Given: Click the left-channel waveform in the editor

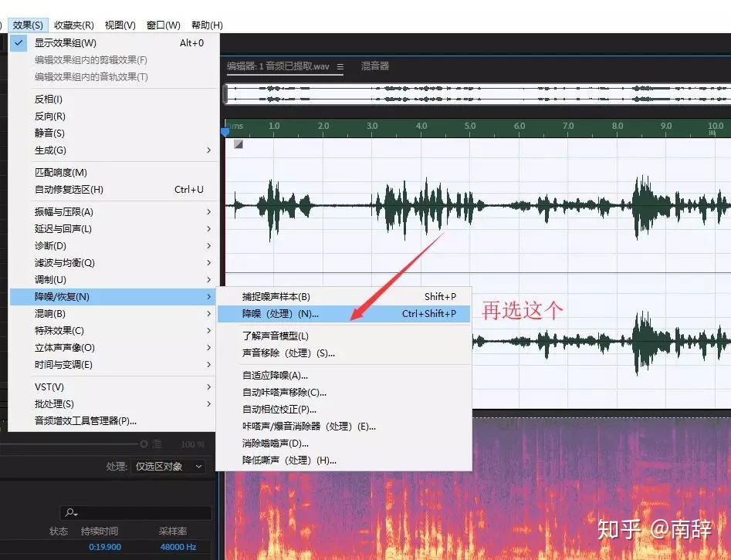Looking at the screenshot, I should (478, 205).
